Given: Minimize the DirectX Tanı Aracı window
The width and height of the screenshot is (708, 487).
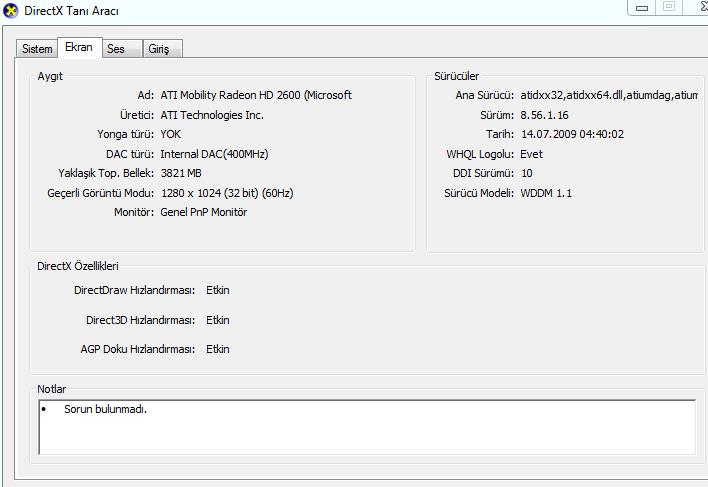Looking at the screenshot, I should [x=642, y=7].
